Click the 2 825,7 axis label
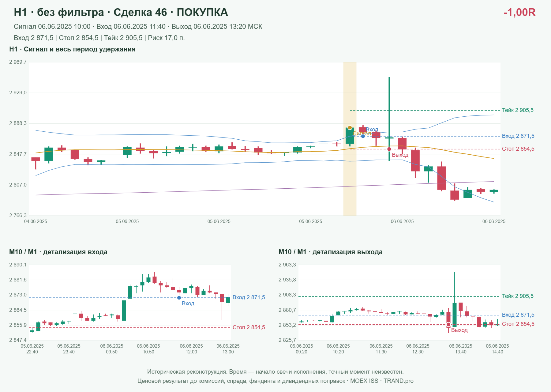Screen dimensions: 551x392 287,340
